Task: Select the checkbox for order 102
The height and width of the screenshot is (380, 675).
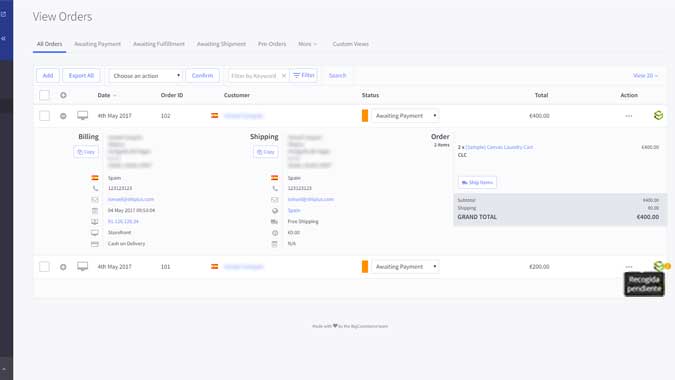Action: tap(44, 116)
